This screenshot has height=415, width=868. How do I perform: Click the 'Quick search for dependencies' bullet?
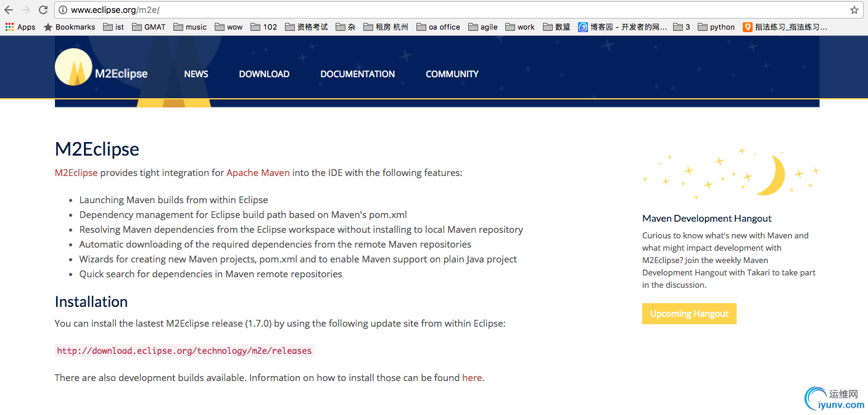click(x=210, y=274)
